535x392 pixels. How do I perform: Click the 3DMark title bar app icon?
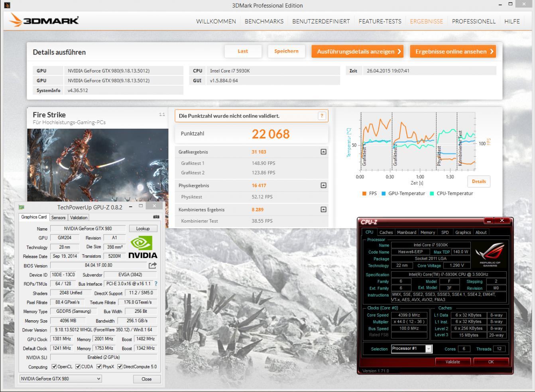point(6,5)
